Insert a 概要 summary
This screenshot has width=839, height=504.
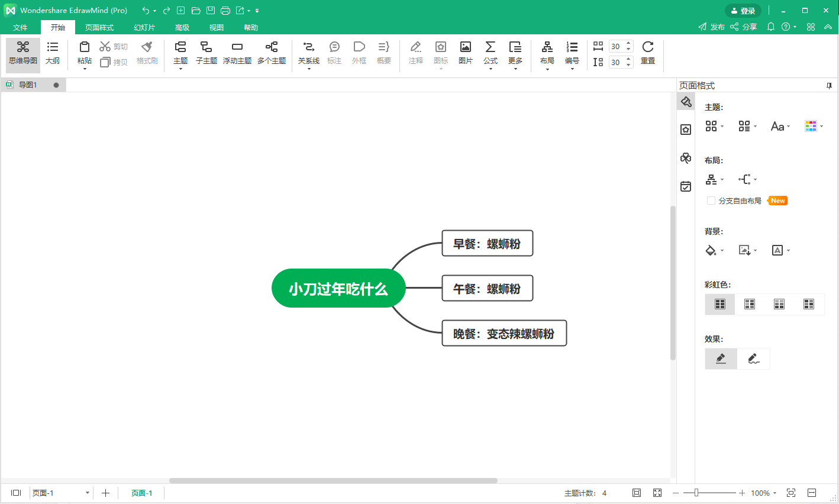coord(383,53)
